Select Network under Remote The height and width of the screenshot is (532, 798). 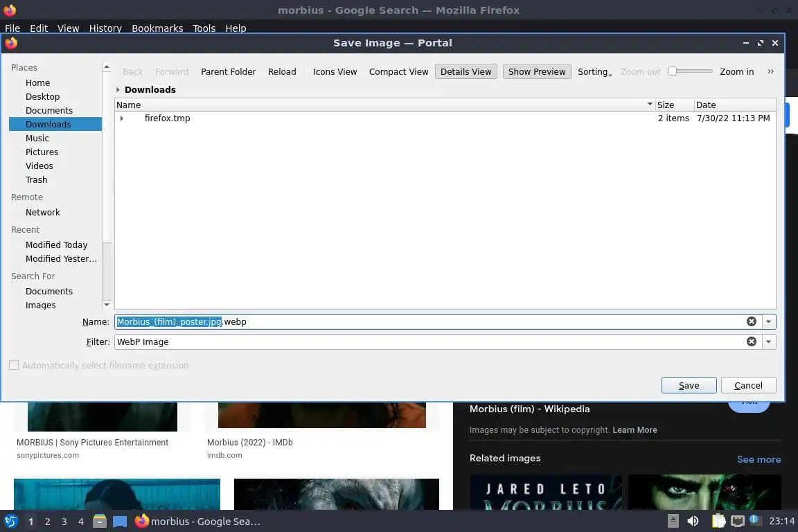click(55, 212)
